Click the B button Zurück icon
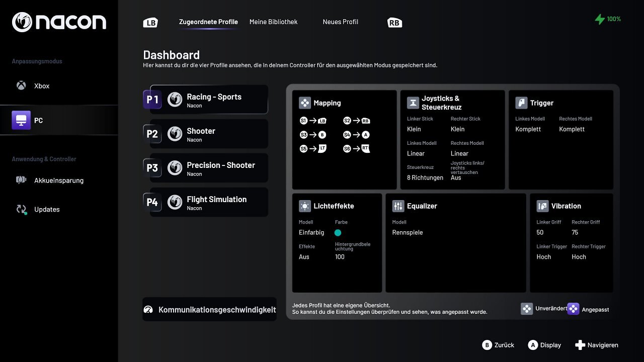Screen dimensions: 644x362 [x=487, y=345]
